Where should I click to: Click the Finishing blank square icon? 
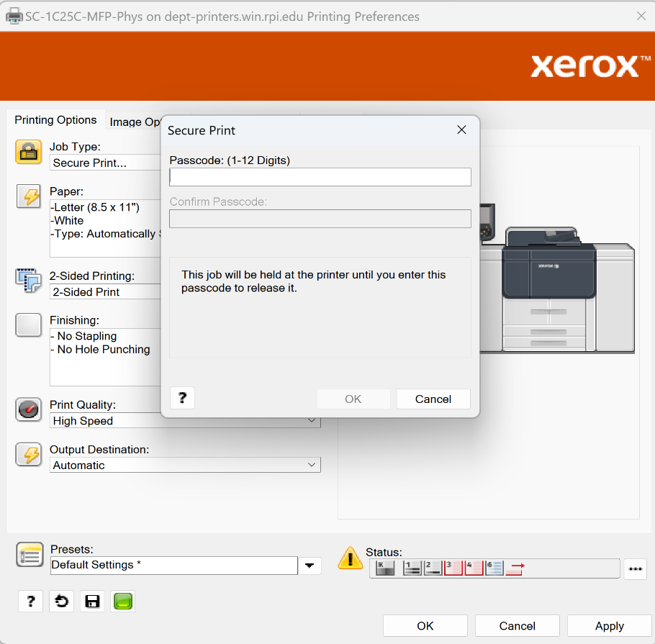[28, 325]
